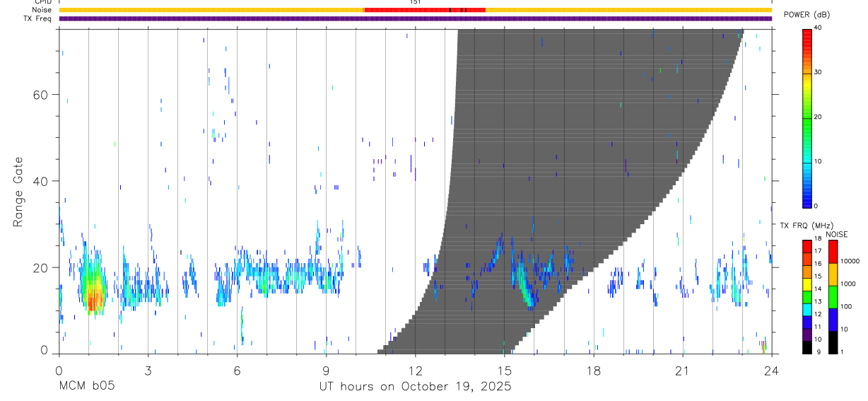The width and height of the screenshot is (868, 401).
Task: Click the 'Noise' row label at top
Action: [42, 10]
